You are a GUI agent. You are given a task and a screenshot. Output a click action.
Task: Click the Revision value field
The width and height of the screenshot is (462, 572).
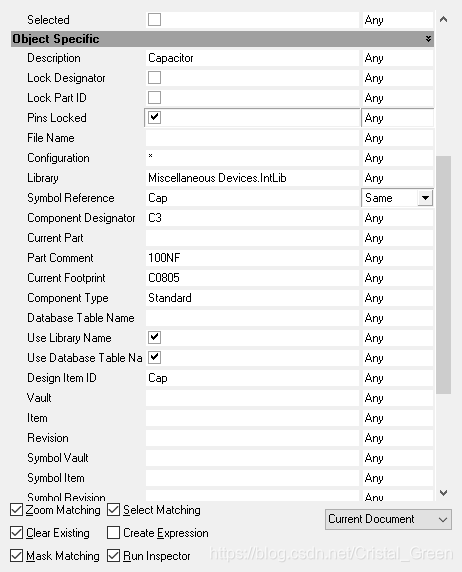[252, 438]
